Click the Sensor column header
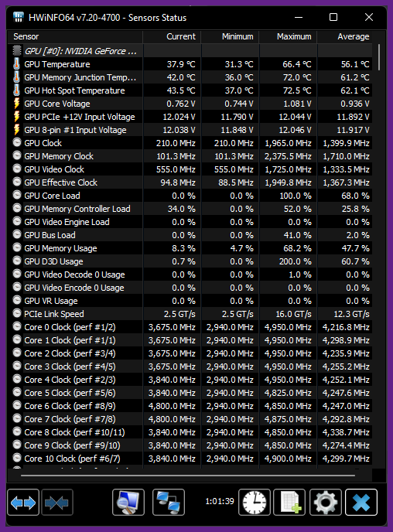The width and height of the screenshot is (393, 532). (75, 36)
